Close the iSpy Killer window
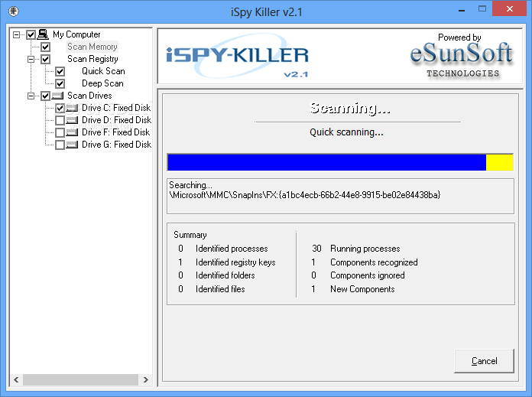This screenshot has width=532, height=397. click(509, 9)
